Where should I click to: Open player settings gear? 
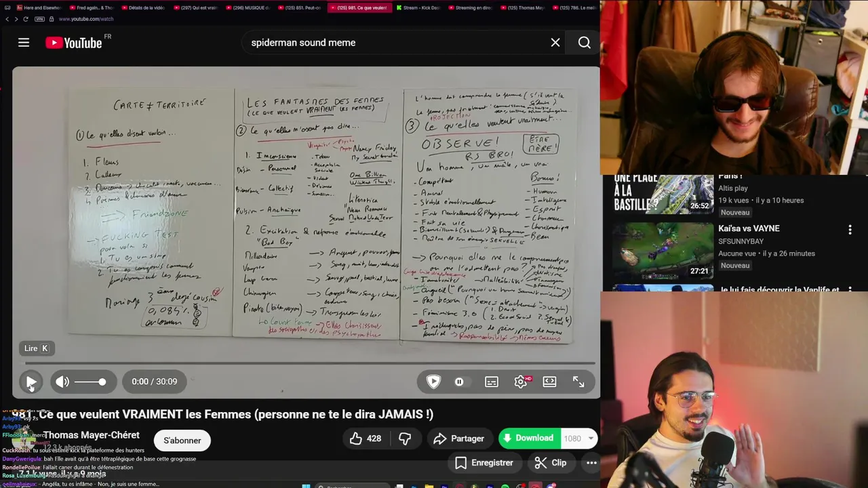521,382
